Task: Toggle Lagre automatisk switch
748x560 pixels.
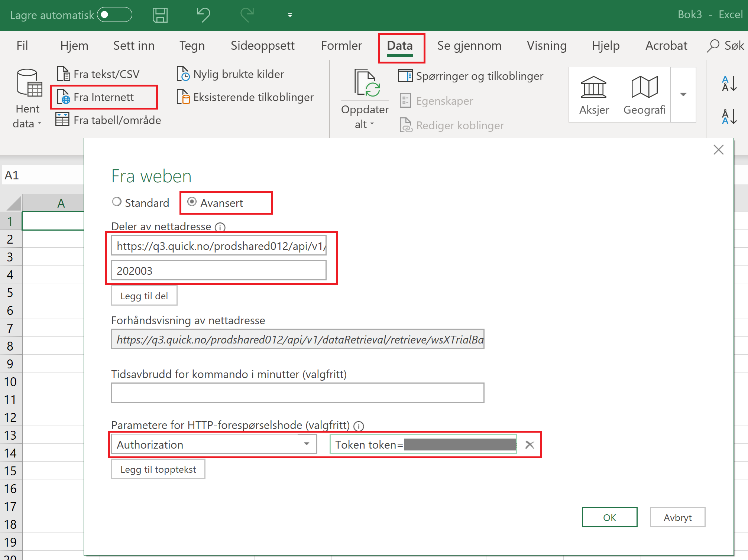Action: click(114, 15)
